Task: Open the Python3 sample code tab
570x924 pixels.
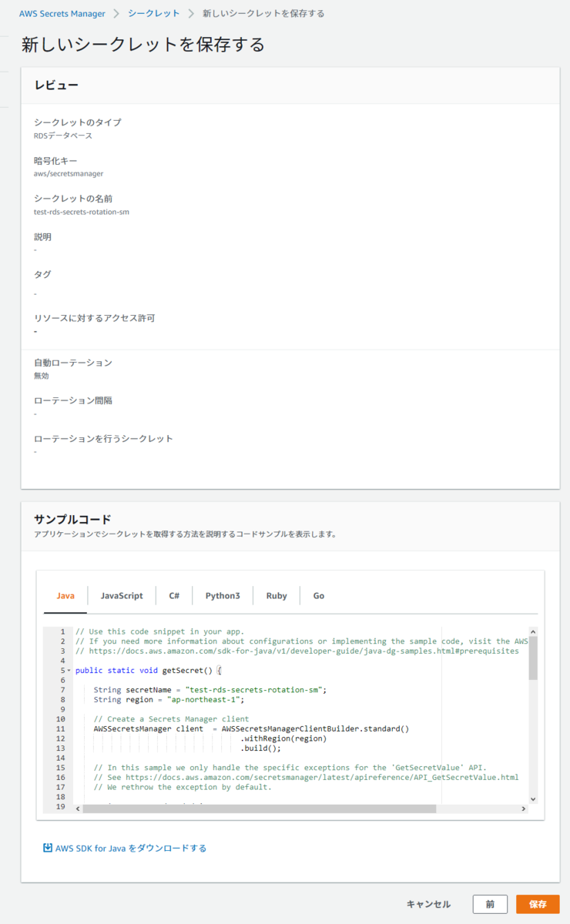Action: pos(223,596)
